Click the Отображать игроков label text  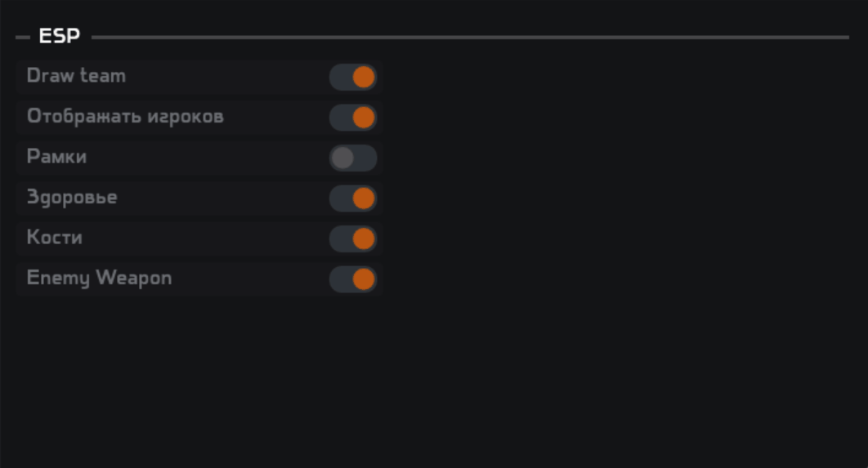click(x=125, y=117)
